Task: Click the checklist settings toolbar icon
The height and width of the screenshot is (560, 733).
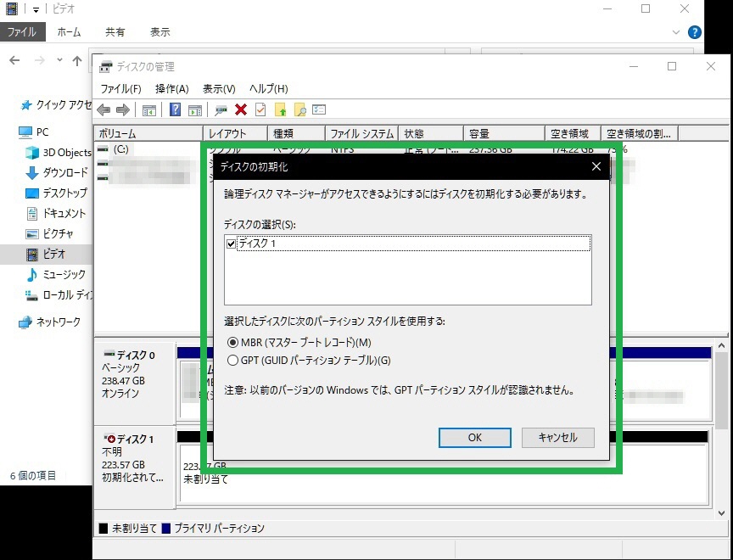Action: [319, 109]
